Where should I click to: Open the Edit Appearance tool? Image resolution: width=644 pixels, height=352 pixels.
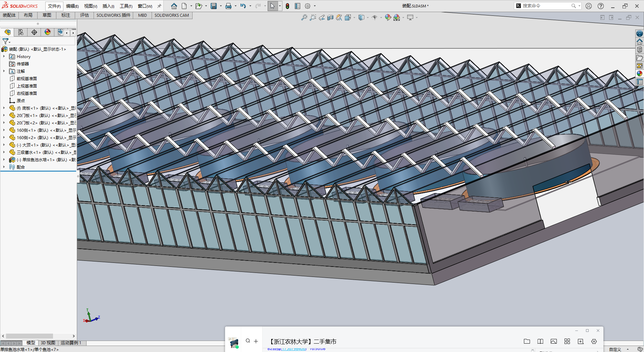388,17
